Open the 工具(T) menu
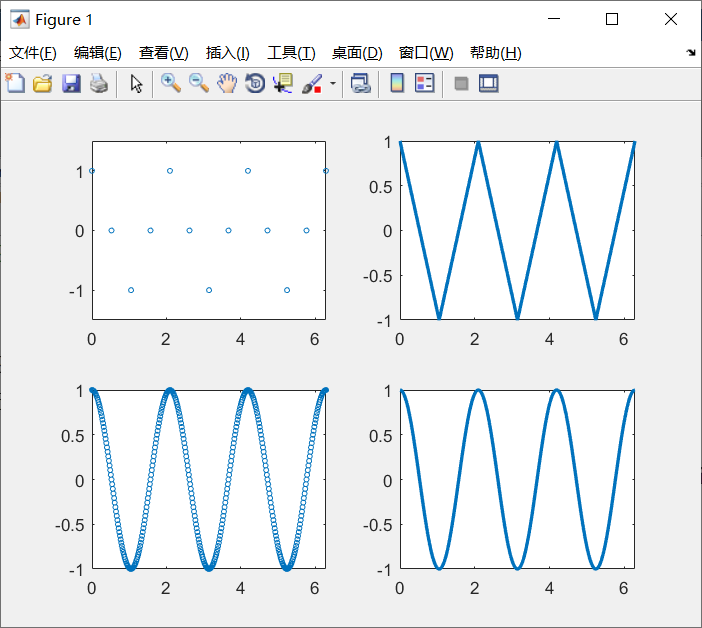 tap(291, 53)
